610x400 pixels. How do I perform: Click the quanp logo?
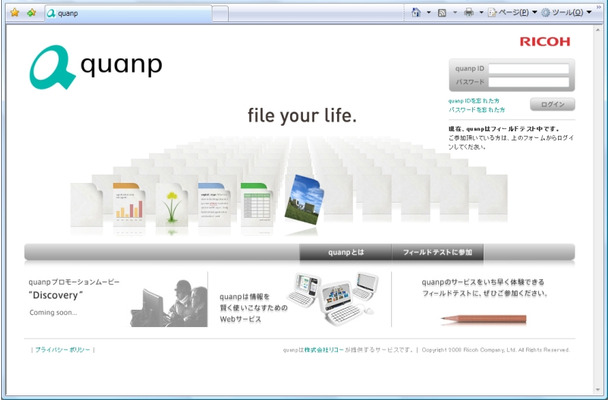[96, 67]
